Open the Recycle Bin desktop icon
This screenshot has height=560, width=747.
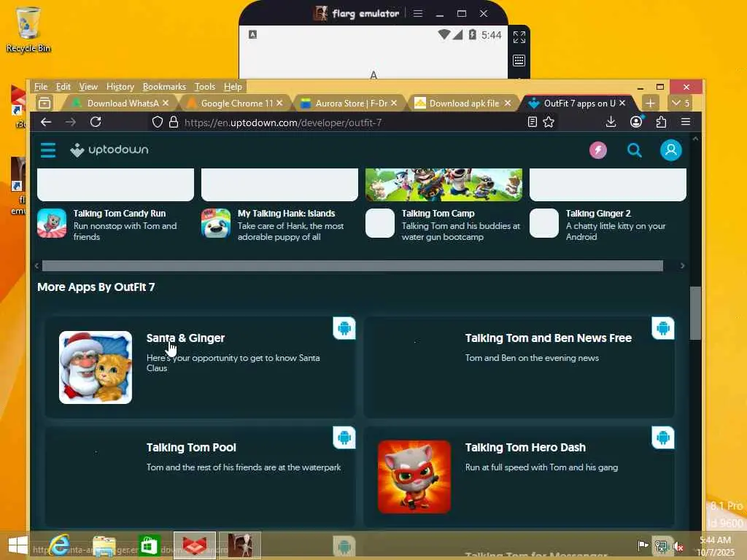28,29
